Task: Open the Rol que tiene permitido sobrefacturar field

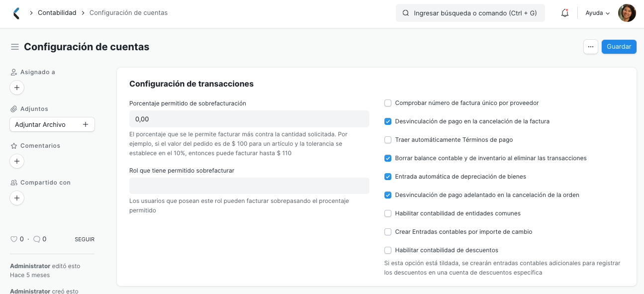Action: [249, 186]
